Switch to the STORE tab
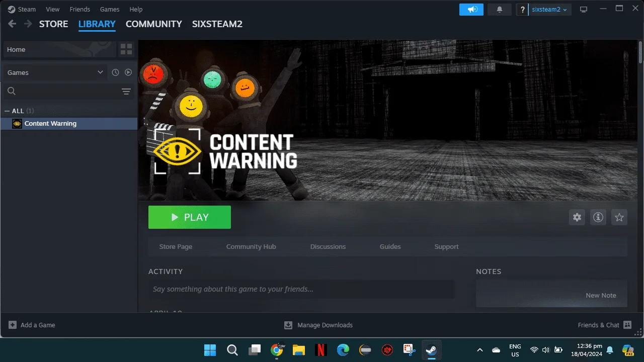644x362 pixels. point(53,24)
